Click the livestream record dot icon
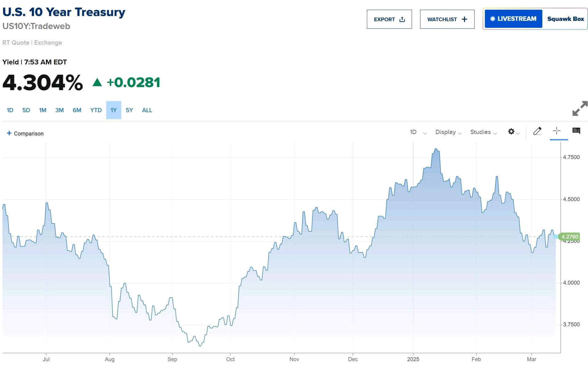Viewport: 588px width, 369px height. pyautogui.click(x=492, y=19)
